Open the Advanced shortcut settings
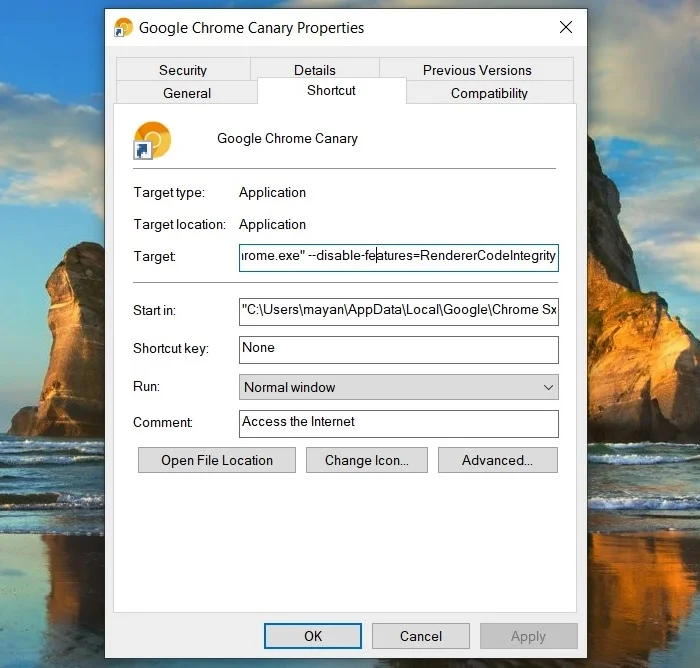The height and width of the screenshot is (668, 700). pos(498,460)
